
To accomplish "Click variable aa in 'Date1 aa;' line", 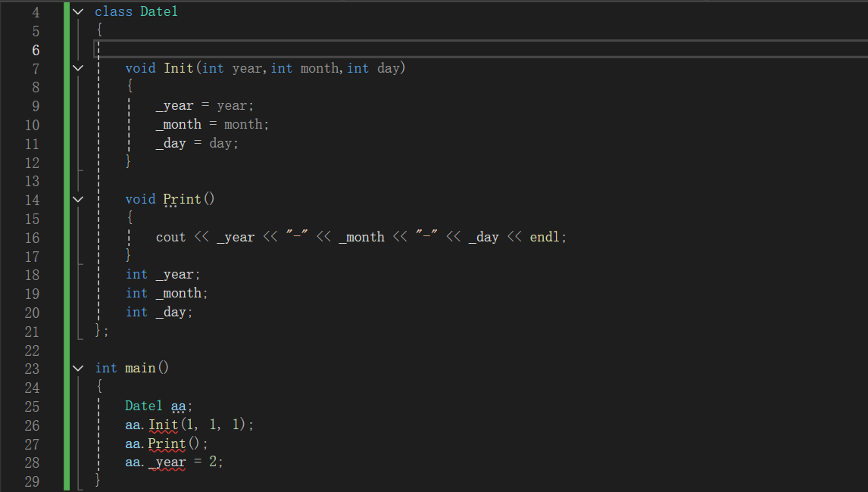I will pyautogui.click(x=178, y=406).
